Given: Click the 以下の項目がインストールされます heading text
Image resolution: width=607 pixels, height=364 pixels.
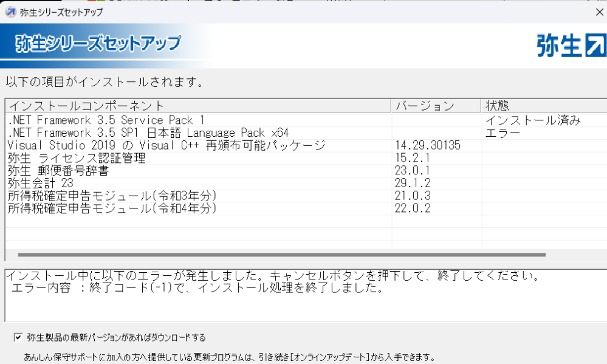Looking at the screenshot, I should (x=105, y=82).
